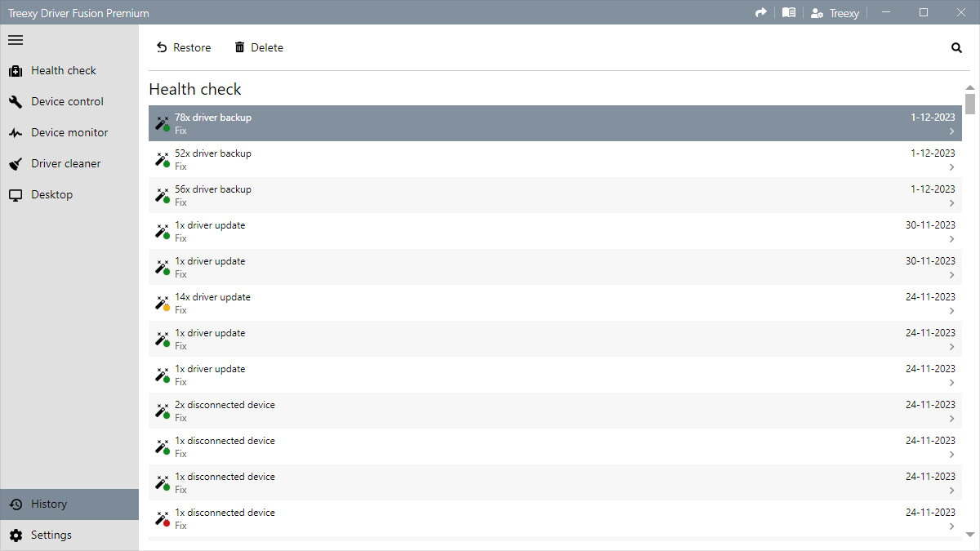Open Device monitor page
The image size is (980, 551).
pyautogui.click(x=69, y=133)
